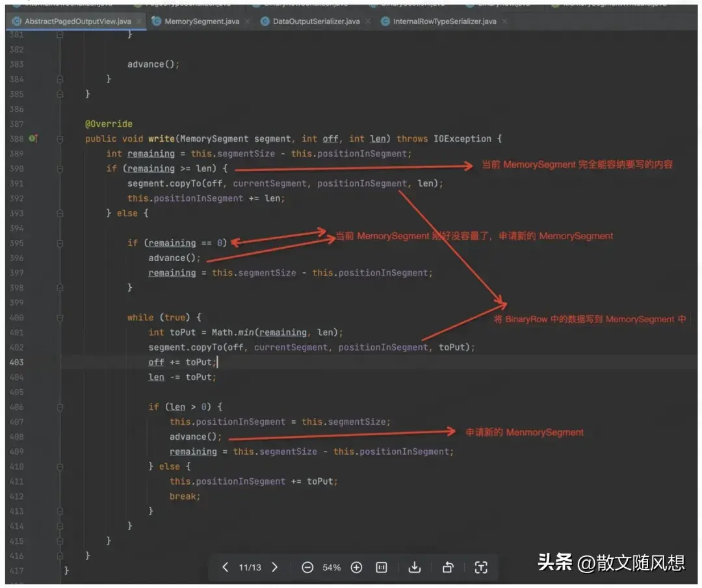The height and width of the screenshot is (588, 702).
Task: Click the override gutter icon on line 388
Action: (33, 138)
